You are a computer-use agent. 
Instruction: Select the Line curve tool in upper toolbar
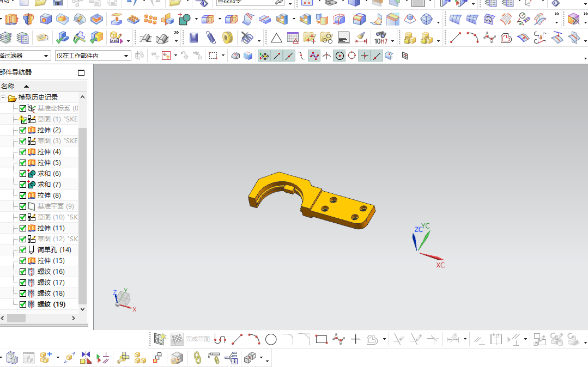(455, 38)
